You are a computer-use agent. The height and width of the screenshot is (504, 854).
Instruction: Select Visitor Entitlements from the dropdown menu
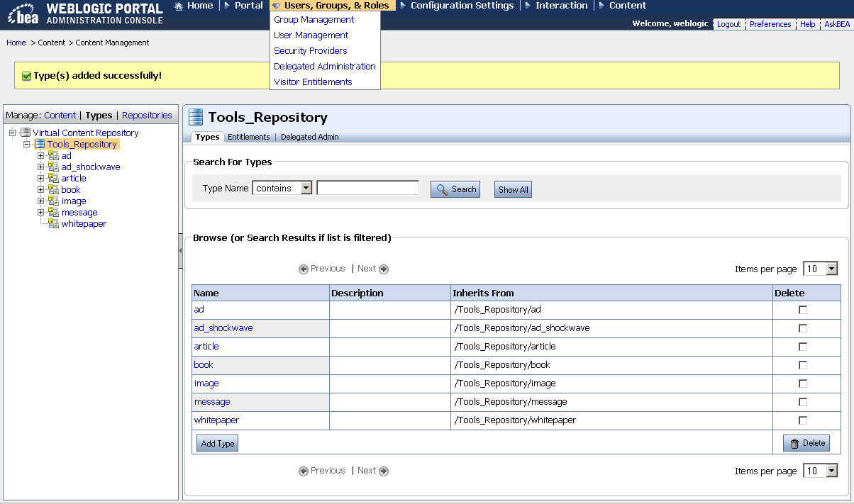click(x=313, y=82)
